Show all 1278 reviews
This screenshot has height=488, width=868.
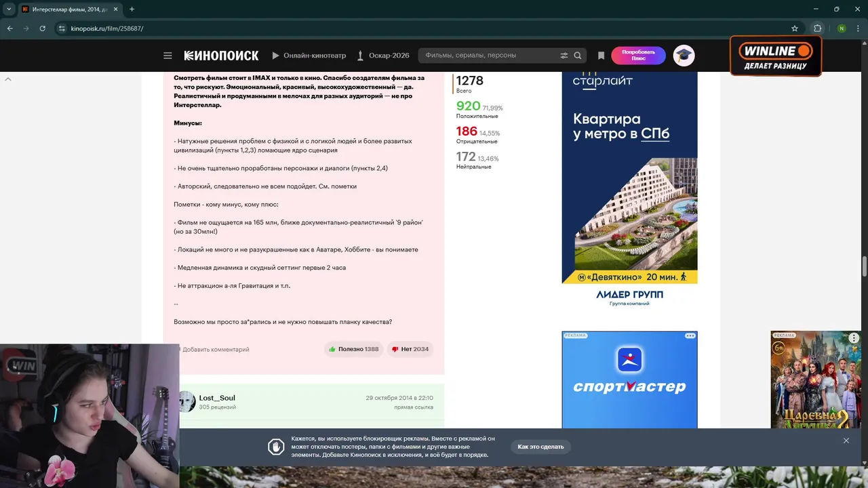pos(469,84)
